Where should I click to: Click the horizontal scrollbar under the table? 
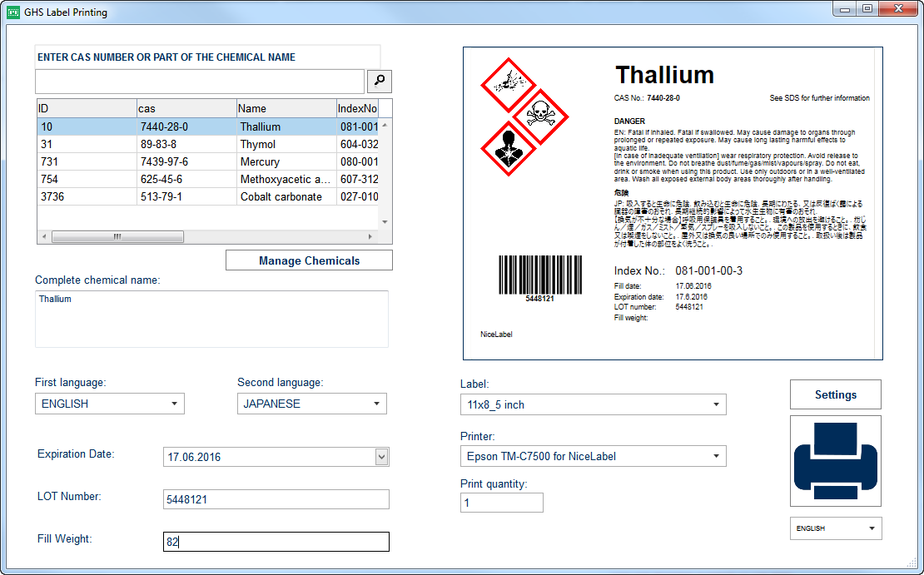click(x=117, y=236)
